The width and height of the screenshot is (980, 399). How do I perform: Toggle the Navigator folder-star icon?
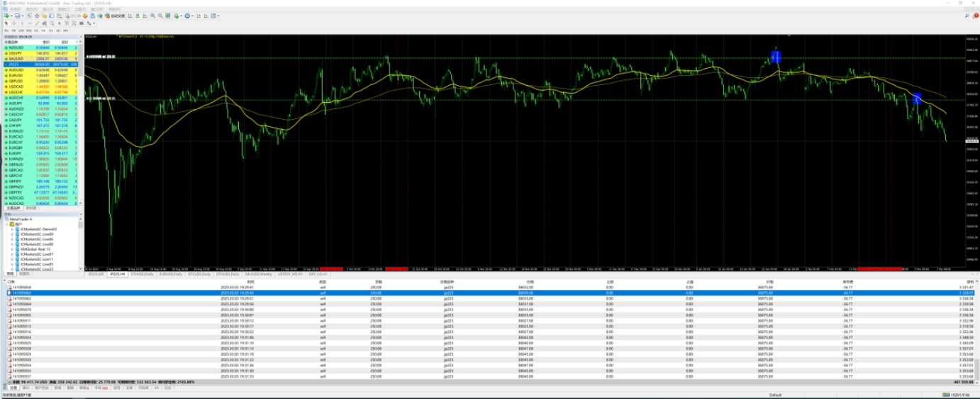click(x=44, y=16)
